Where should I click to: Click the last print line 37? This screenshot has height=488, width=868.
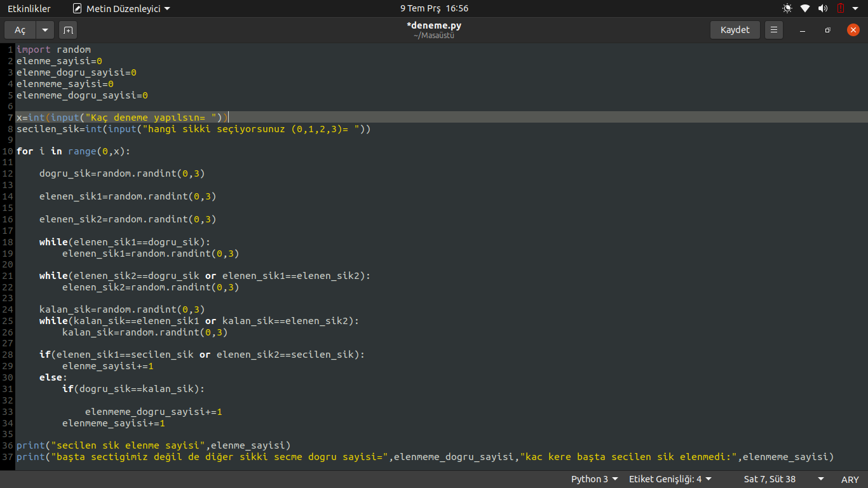[x=424, y=457]
